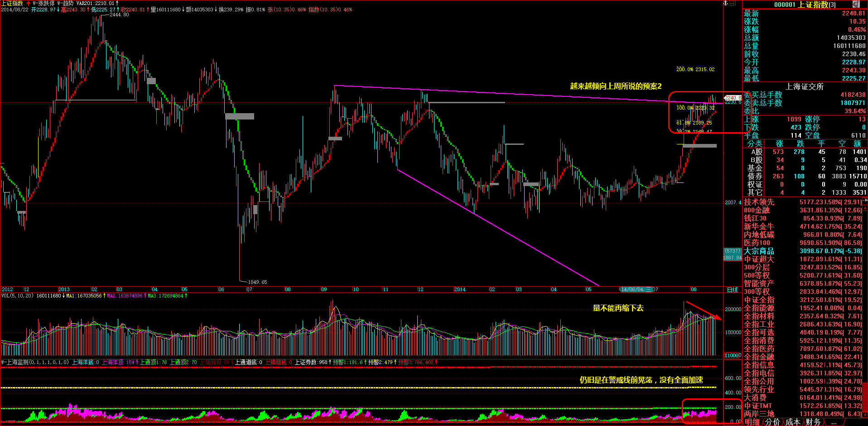The height and width of the screenshot is (426, 868).
Task: Open the 成本 tab
Action: (x=793, y=422)
